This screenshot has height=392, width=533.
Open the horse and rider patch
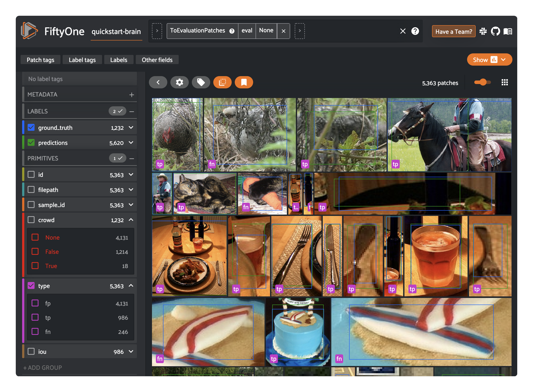(x=449, y=135)
